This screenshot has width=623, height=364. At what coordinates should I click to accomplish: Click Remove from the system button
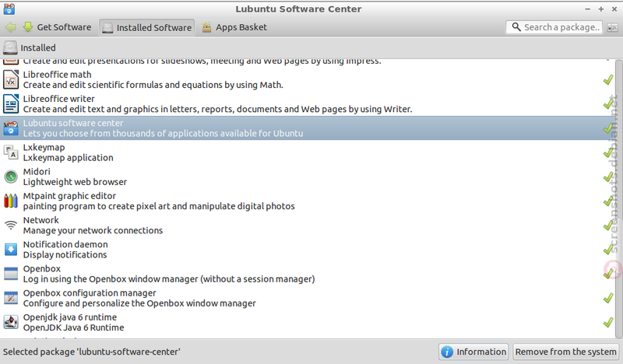coord(566,352)
